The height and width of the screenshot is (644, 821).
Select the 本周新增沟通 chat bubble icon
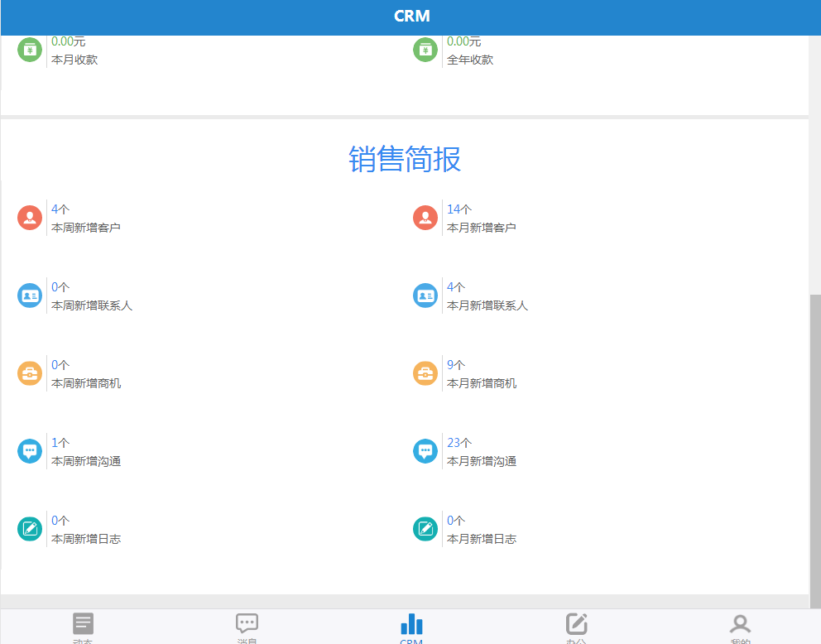click(x=30, y=451)
